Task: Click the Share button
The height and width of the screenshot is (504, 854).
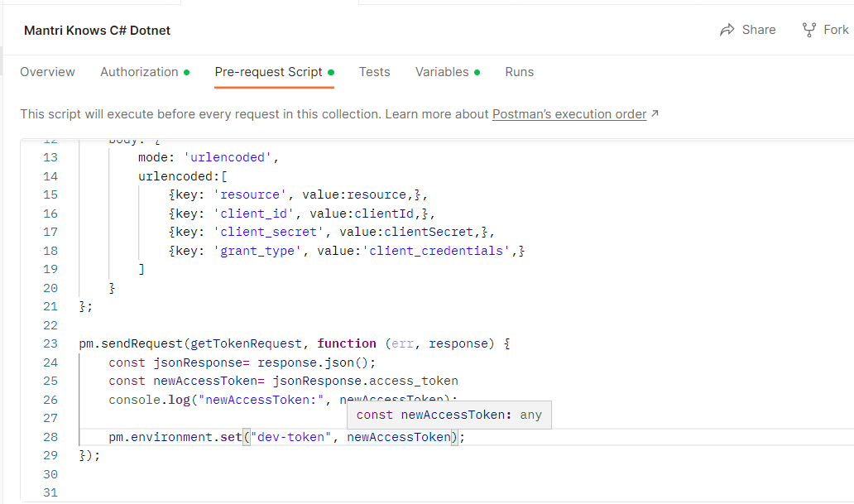Action: point(747,29)
